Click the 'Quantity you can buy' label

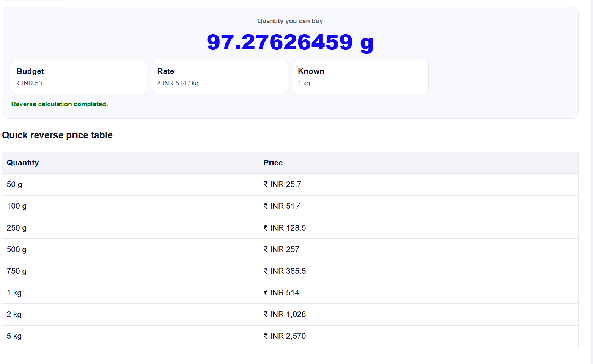tap(290, 21)
